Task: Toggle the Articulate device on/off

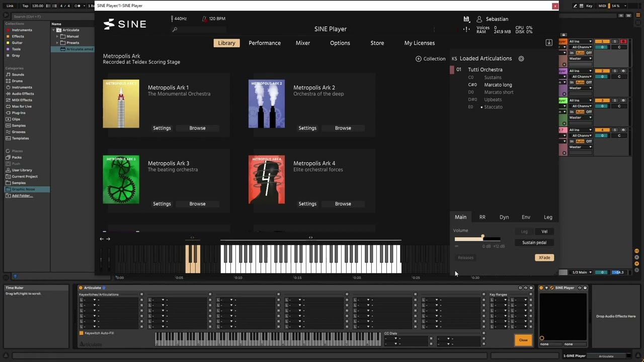Action: tap(80, 288)
